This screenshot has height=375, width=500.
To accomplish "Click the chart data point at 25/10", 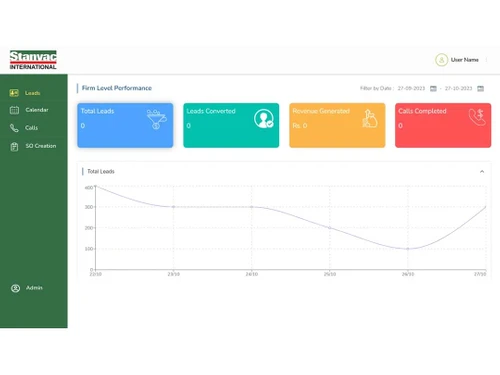I will [x=330, y=228].
